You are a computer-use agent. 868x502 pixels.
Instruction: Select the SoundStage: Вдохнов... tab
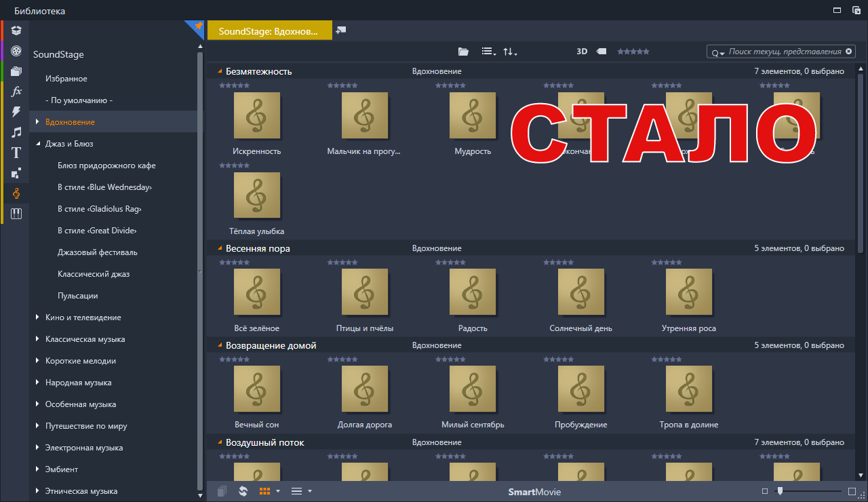(x=269, y=31)
